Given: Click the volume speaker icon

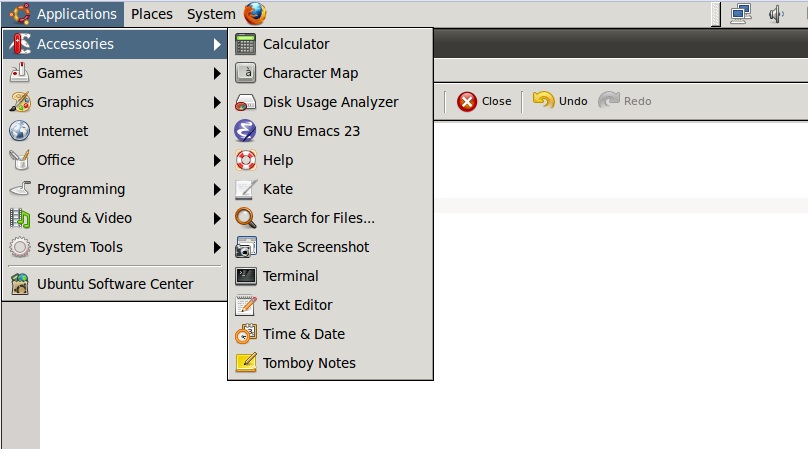Looking at the screenshot, I should tap(776, 14).
